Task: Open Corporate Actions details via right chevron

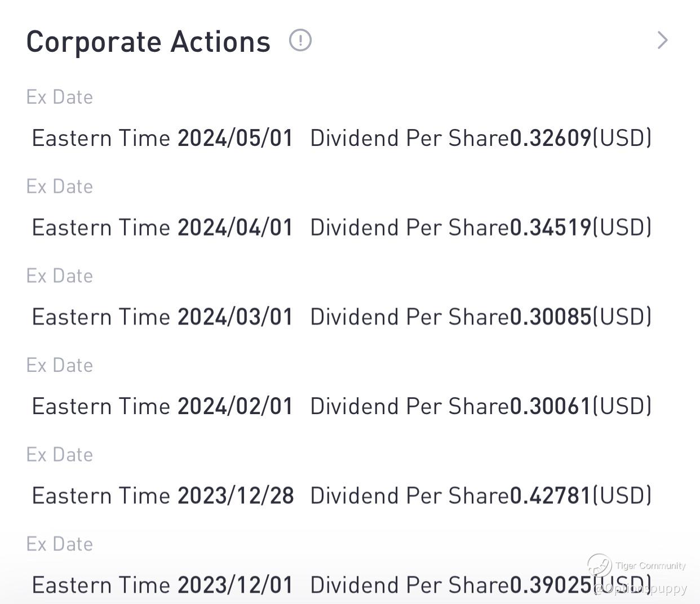Action: tap(663, 41)
